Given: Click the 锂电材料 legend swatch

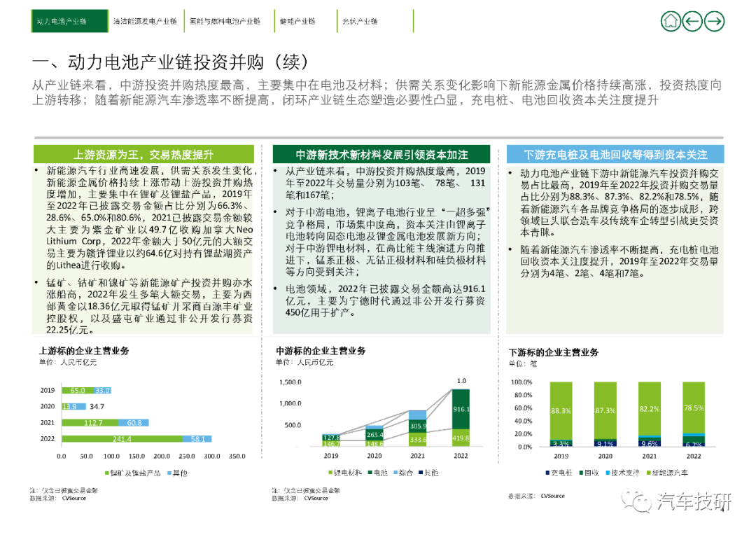Looking at the screenshot, I should click(x=330, y=473).
